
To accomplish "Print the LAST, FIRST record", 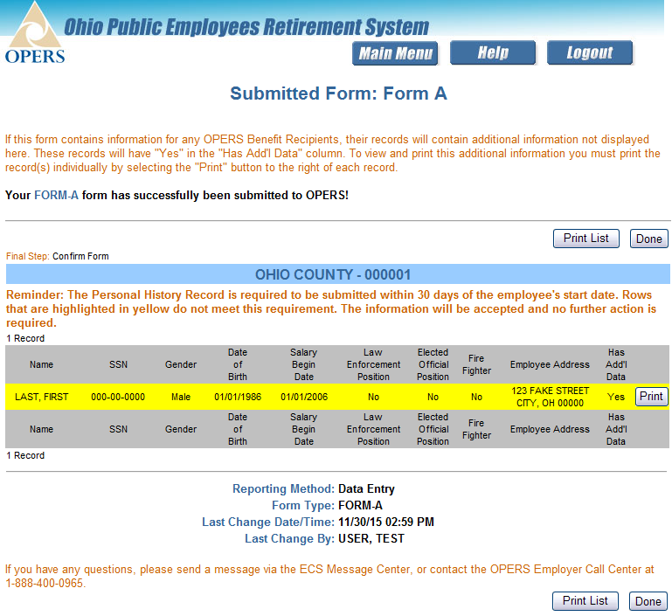I will [651, 397].
